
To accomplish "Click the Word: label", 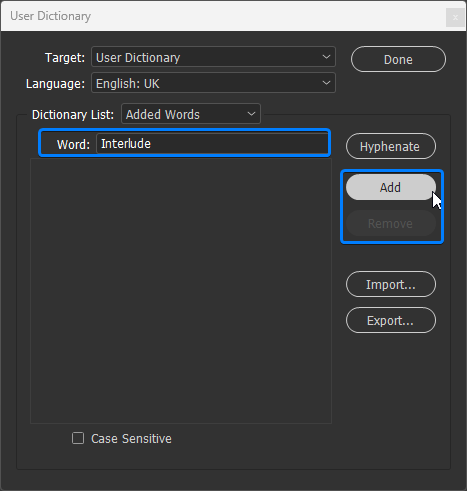I will pyautogui.click(x=73, y=144).
